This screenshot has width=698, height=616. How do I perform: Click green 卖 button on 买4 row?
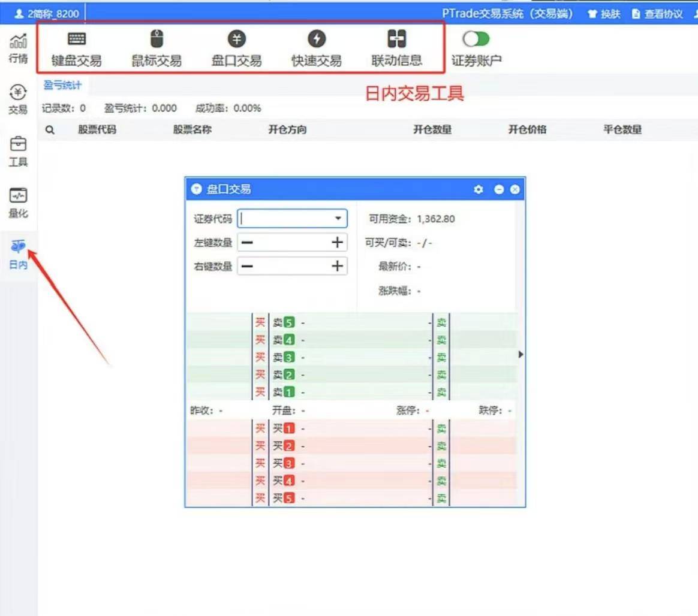441,481
